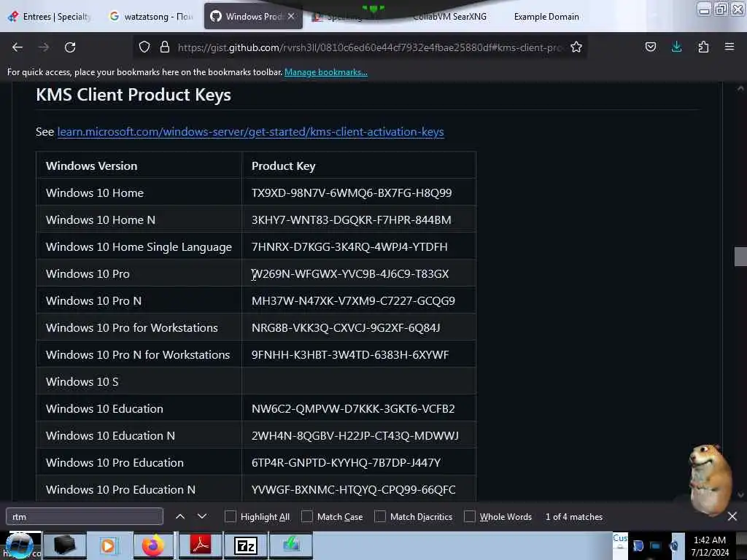The height and width of the screenshot is (560, 747).
Task: Click the KMS Client Product Keys heading
Action: 133,95
